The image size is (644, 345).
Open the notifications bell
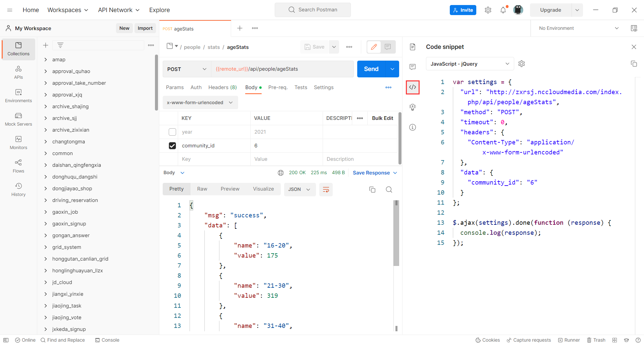click(503, 10)
